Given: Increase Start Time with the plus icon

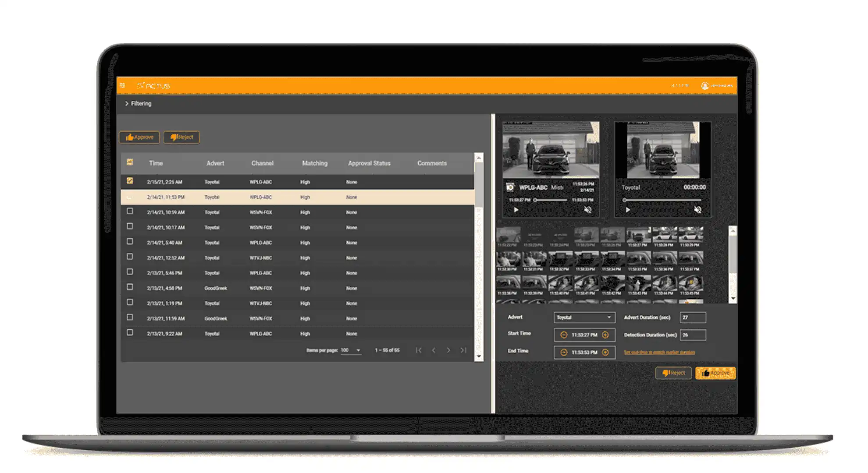Looking at the screenshot, I should (x=605, y=335).
